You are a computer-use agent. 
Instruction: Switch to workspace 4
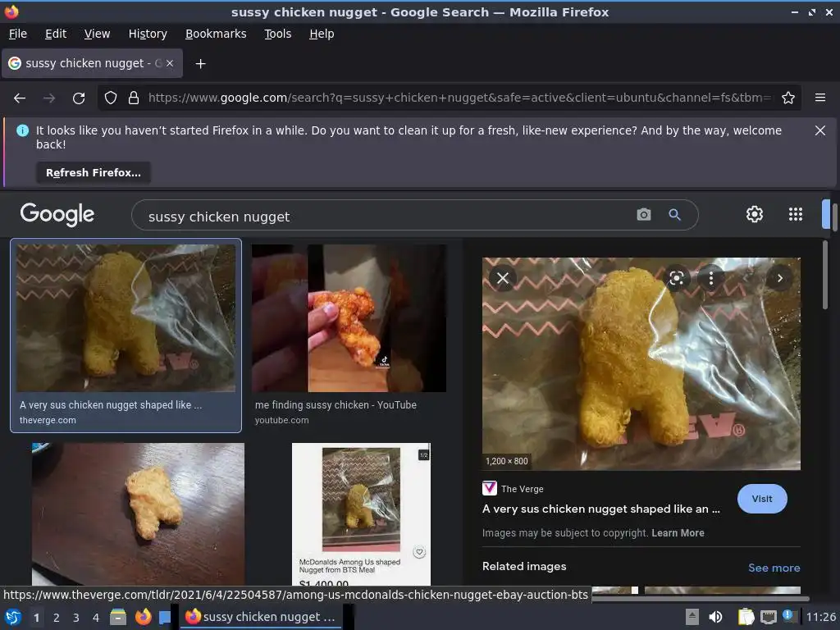click(x=96, y=618)
